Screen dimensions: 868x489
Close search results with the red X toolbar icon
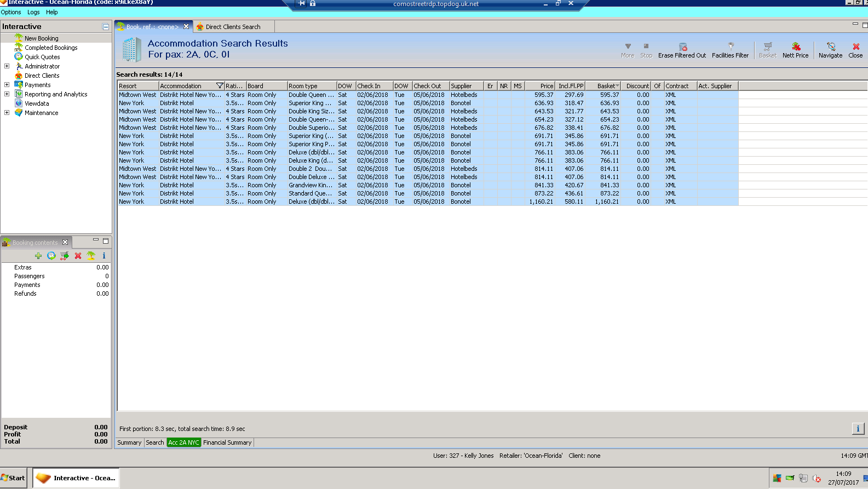click(x=856, y=47)
